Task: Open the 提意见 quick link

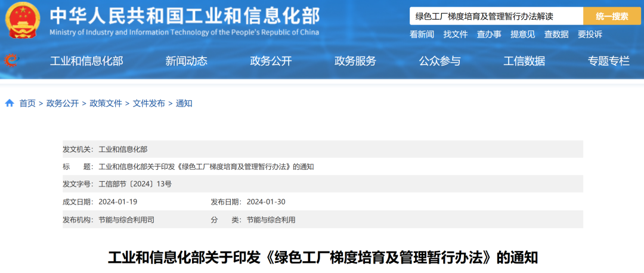Action: coord(522,34)
